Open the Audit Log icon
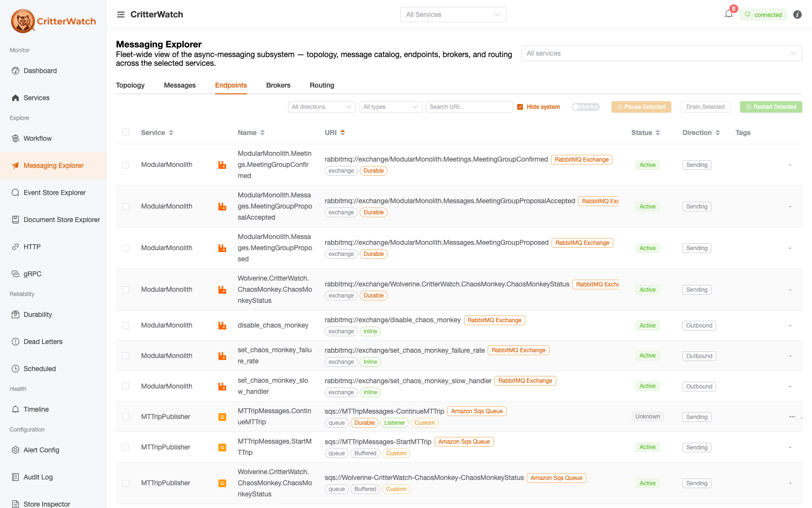Viewport: 812px width, 508px height. coord(15,477)
